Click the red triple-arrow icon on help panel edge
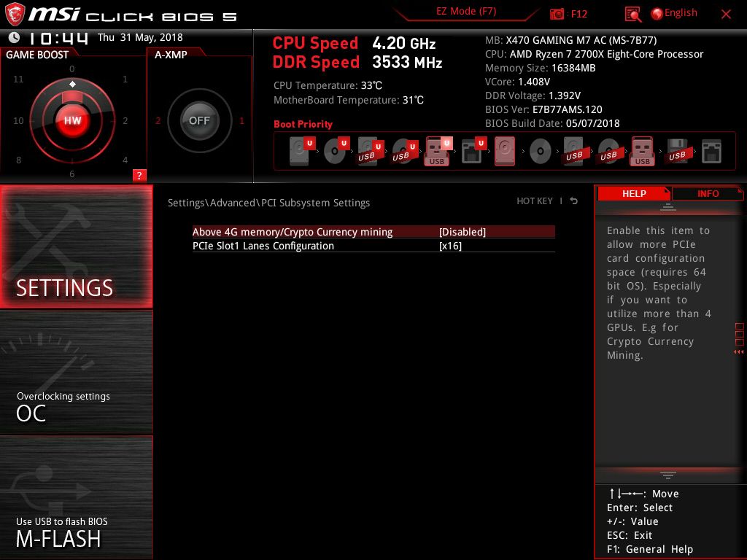This screenshot has height=560, width=747. point(739,352)
